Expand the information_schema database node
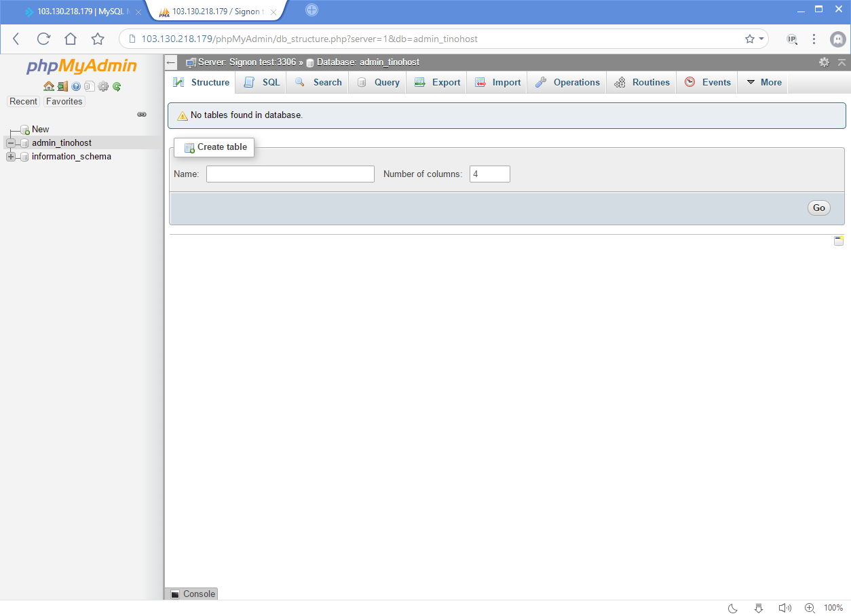Image resolution: width=851 pixels, height=616 pixels. click(x=10, y=157)
